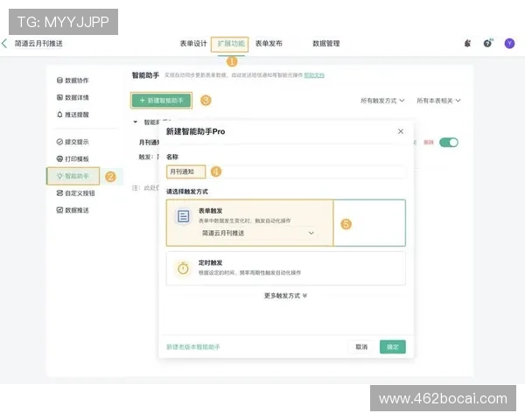Open the 所有本表相关 dropdown
This screenshot has height=420, width=525.
[x=438, y=101]
